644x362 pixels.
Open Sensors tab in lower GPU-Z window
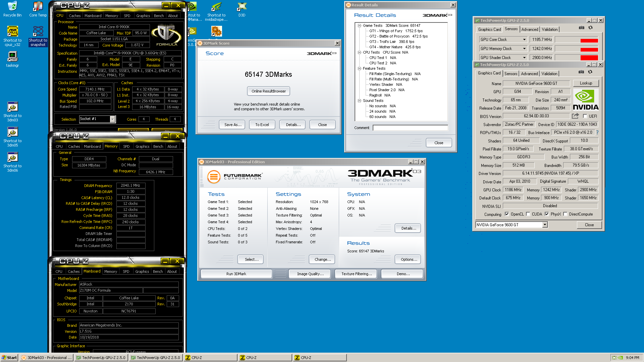[x=511, y=74]
